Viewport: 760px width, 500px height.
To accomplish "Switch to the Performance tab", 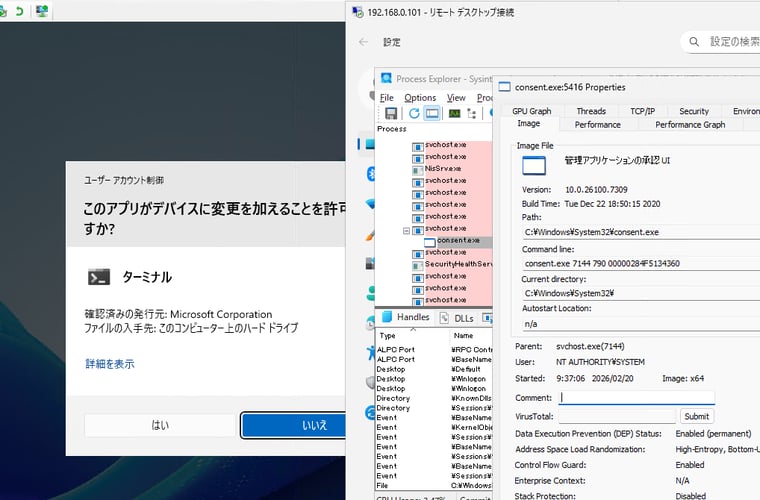I will (x=598, y=125).
